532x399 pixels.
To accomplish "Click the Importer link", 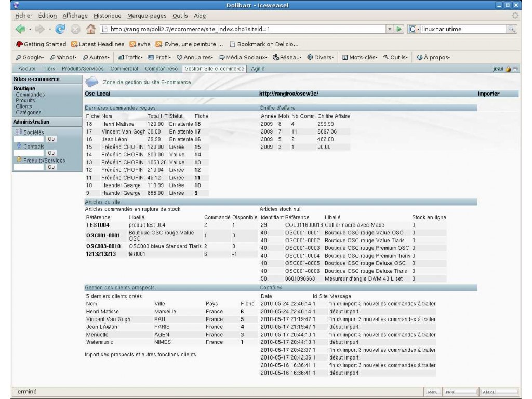I will pos(488,94).
